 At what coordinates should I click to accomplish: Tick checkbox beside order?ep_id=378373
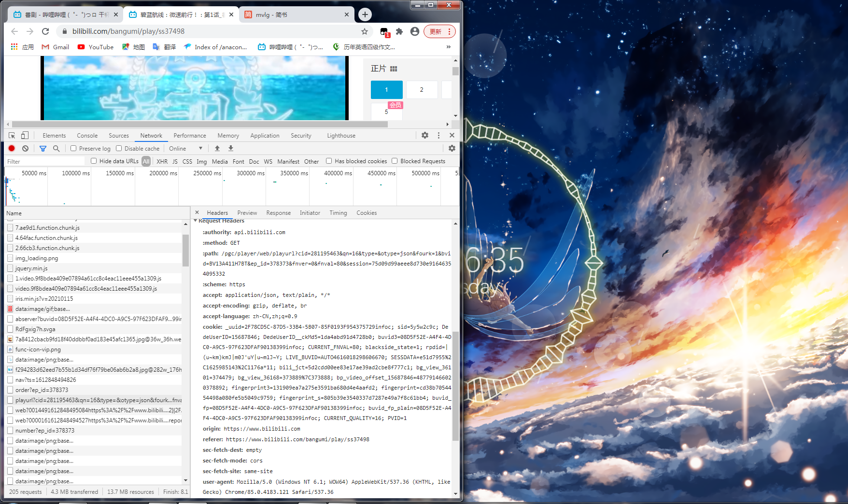pyautogui.click(x=10, y=390)
